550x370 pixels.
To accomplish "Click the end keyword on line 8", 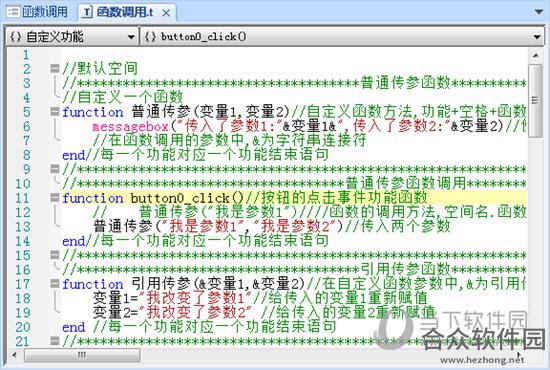I will [74, 155].
